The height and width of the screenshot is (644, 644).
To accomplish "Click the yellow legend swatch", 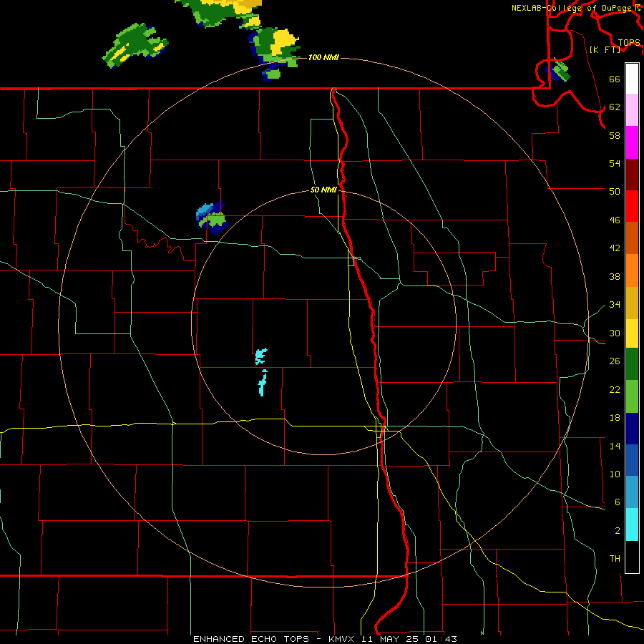I will [x=632, y=333].
